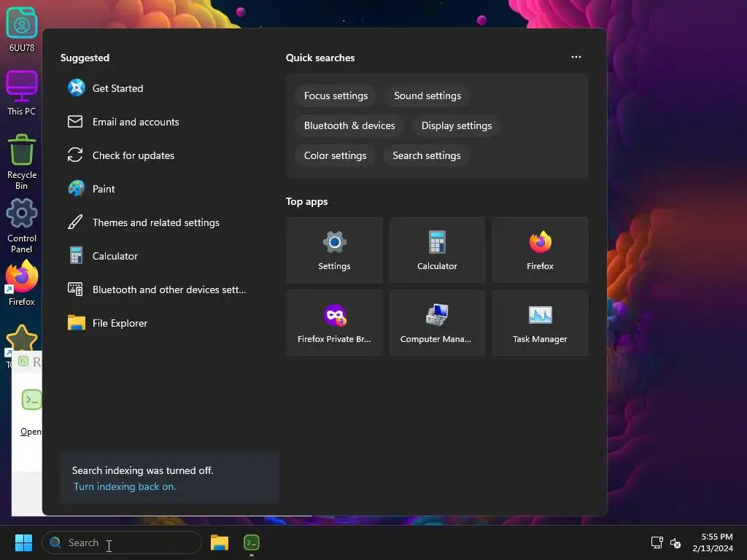
Task: Click Turn indexing back on link
Action: pyautogui.click(x=125, y=486)
